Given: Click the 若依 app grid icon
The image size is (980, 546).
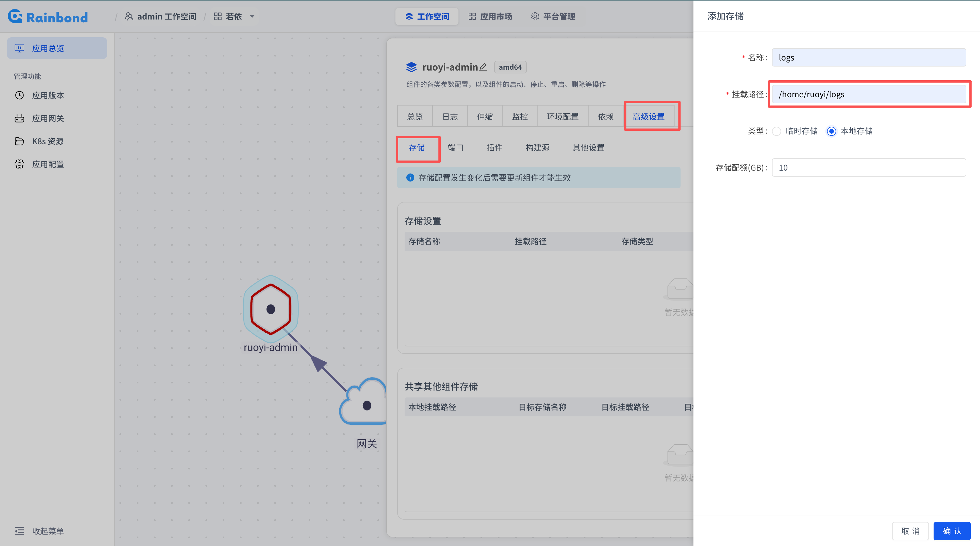Looking at the screenshot, I should [217, 16].
